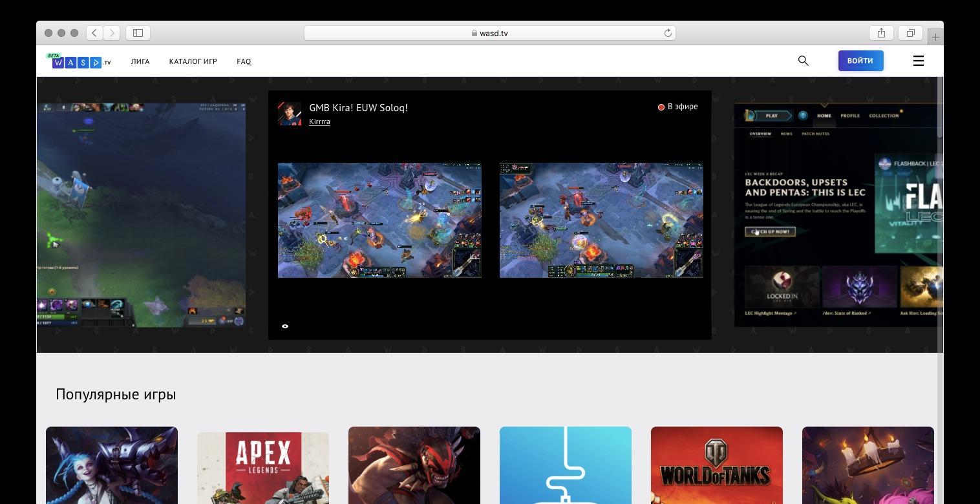Open the WASD.tv logo homepage
Image resolution: width=980 pixels, height=504 pixels.
78,61
